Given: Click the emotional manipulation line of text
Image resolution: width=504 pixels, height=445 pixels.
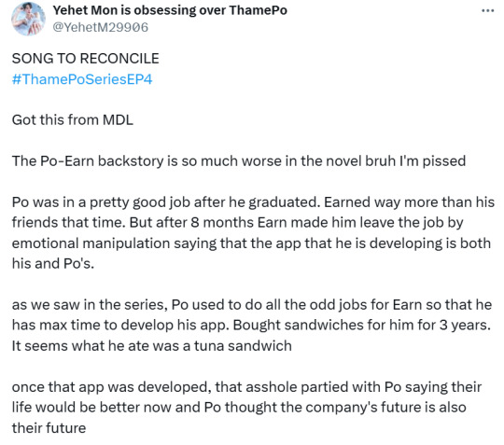Looking at the screenshot, I should click(251, 243).
